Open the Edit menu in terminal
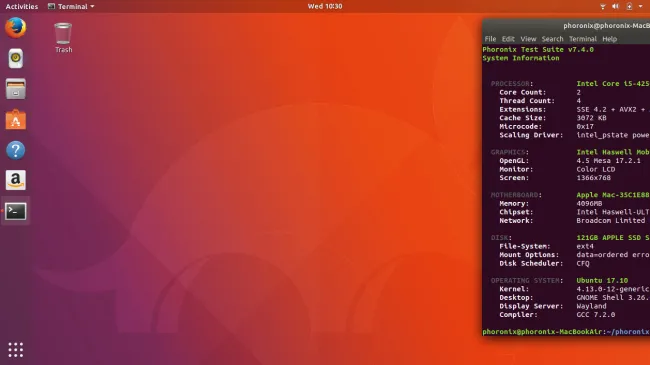650x365 pixels. pyautogui.click(x=508, y=39)
